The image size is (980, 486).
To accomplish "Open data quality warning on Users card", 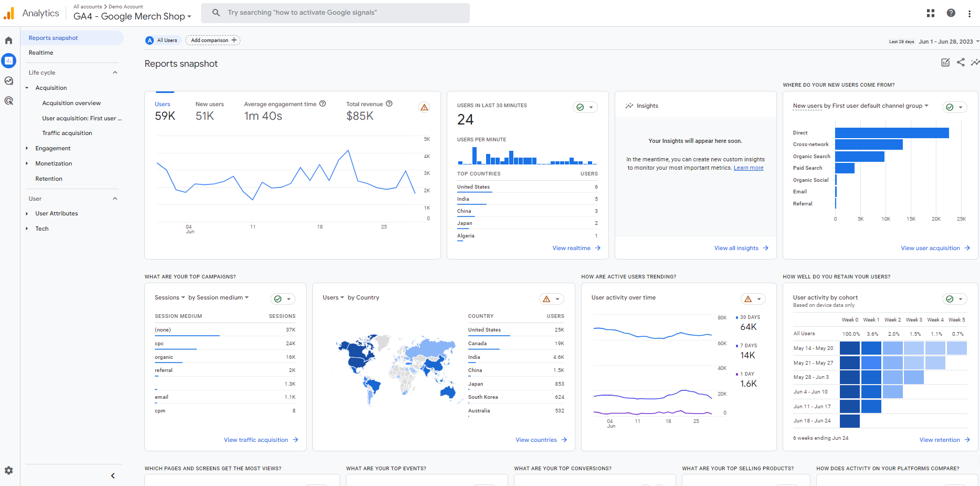I will 424,107.
